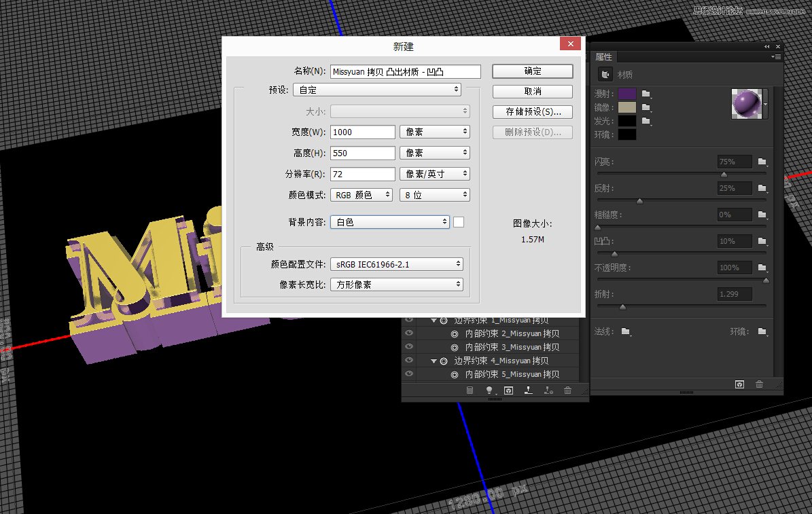Screen dimensions: 812x514
Task: Hide 内部约束 2_Missyuan 拷贝 with its eye icon
Action: point(409,333)
